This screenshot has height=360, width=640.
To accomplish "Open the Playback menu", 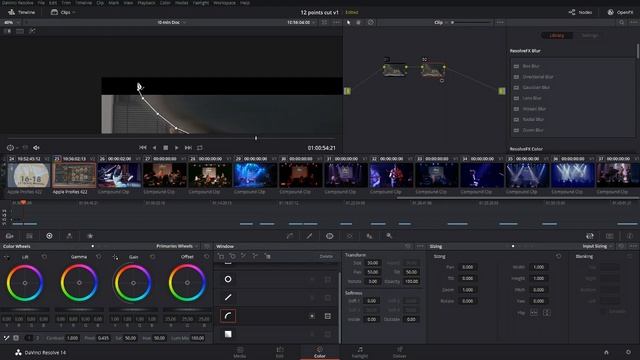I will 146,3.
